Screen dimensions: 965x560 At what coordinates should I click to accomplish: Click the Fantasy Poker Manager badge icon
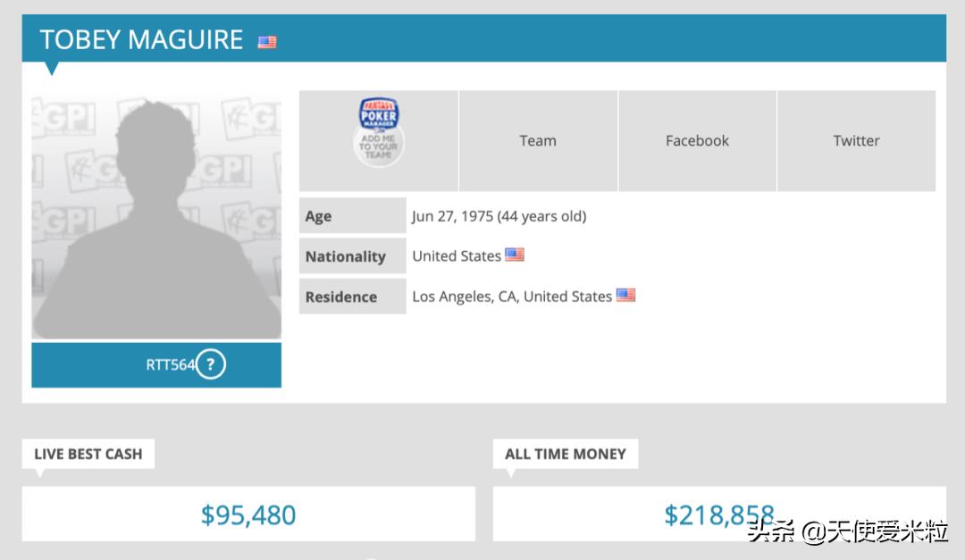tap(379, 133)
